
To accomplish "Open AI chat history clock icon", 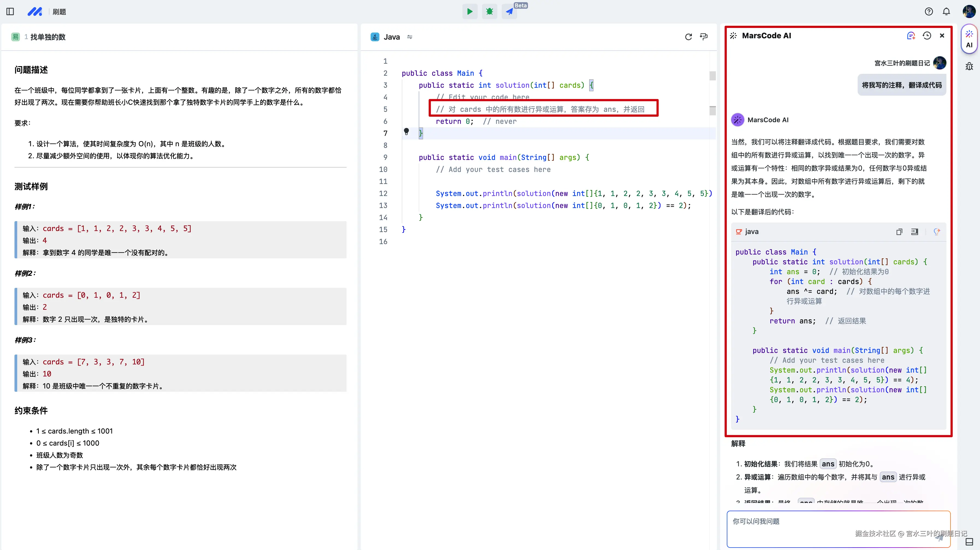I will [927, 35].
